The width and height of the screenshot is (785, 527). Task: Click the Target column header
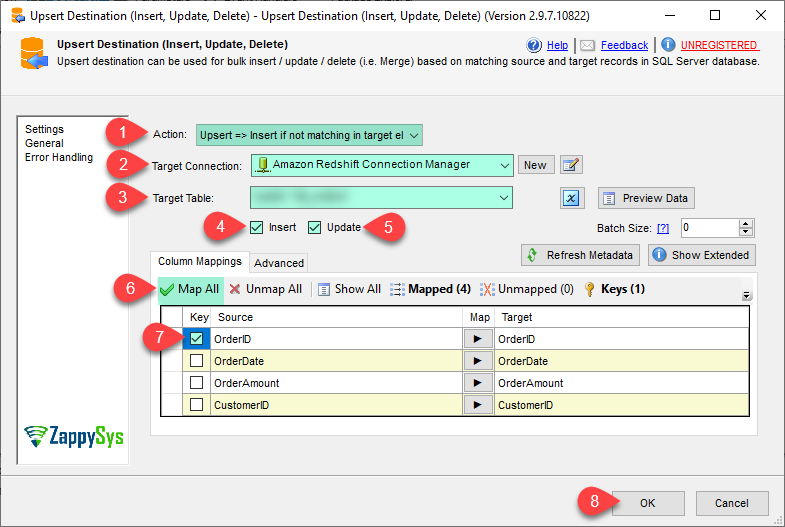click(x=621, y=317)
